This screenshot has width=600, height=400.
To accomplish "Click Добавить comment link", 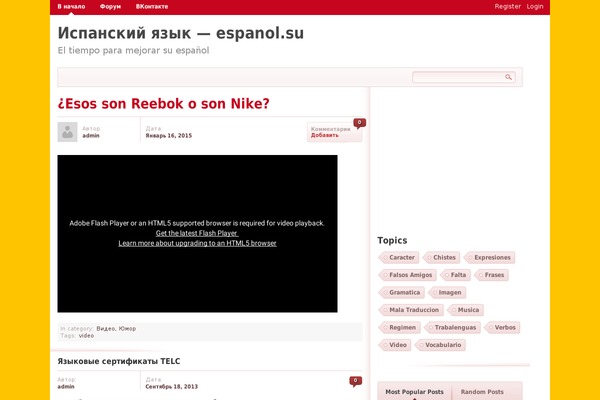I will (324, 135).
